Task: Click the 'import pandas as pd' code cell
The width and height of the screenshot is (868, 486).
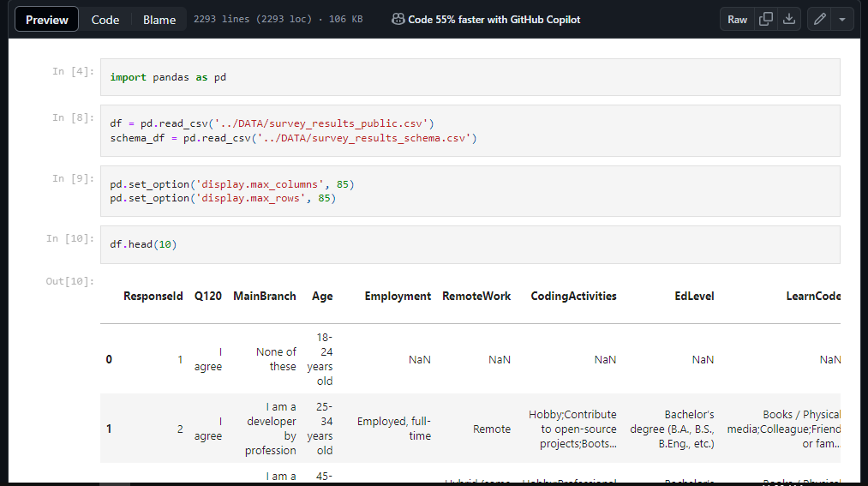Action: click(470, 77)
